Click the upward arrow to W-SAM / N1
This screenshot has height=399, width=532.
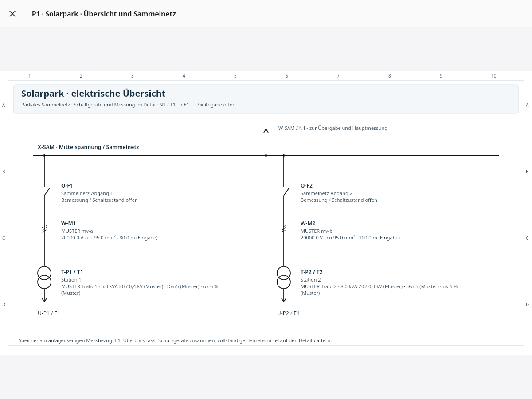(266, 142)
